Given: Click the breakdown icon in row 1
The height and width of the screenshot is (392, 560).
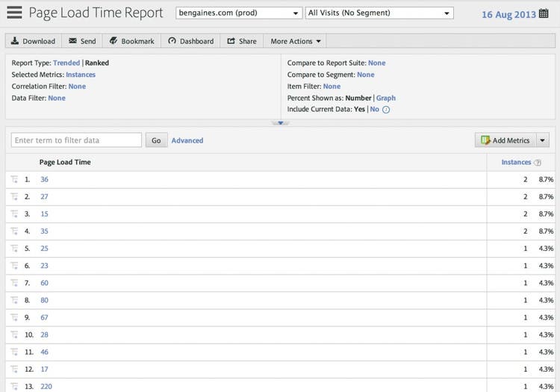Looking at the screenshot, I should (14, 180).
